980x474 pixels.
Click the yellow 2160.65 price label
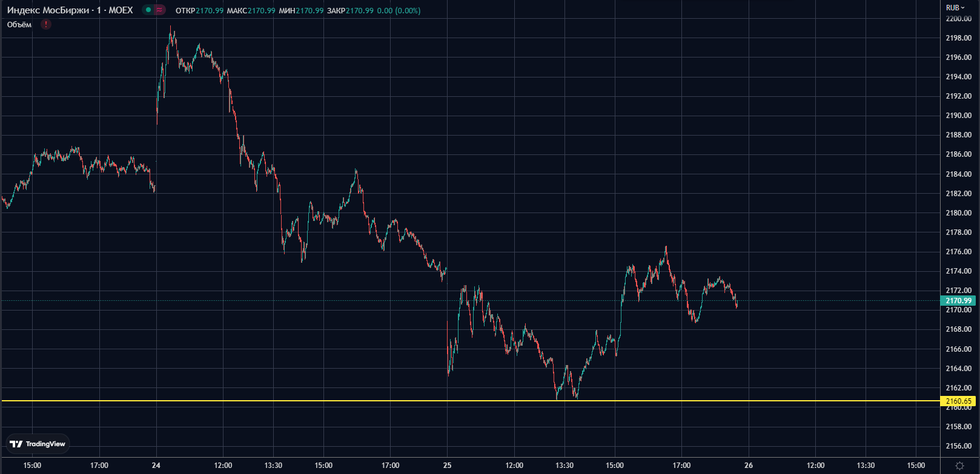coord(958,401)
